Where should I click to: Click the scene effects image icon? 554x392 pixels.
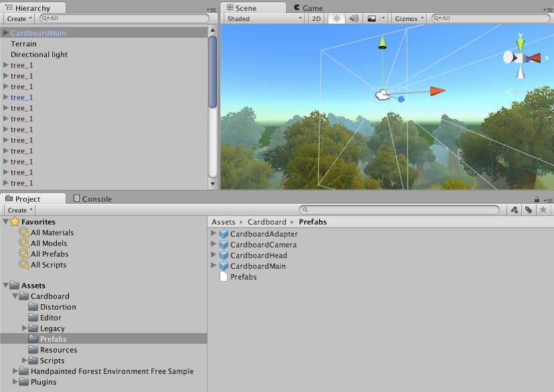tap(371, 19)
